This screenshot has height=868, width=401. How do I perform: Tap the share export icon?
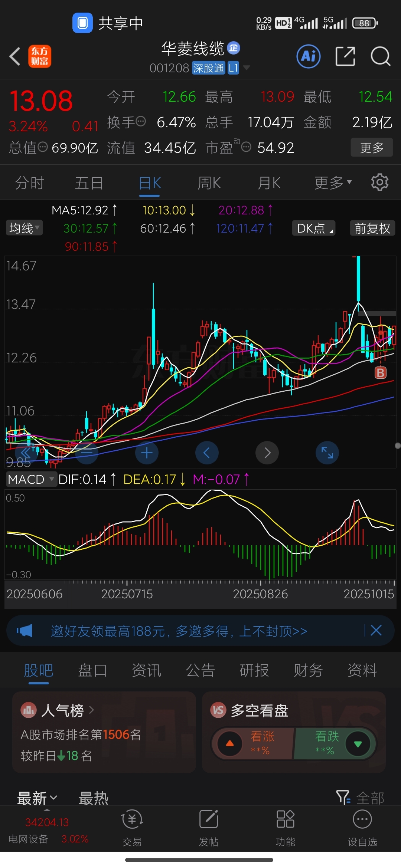click(x=345, y=56)
